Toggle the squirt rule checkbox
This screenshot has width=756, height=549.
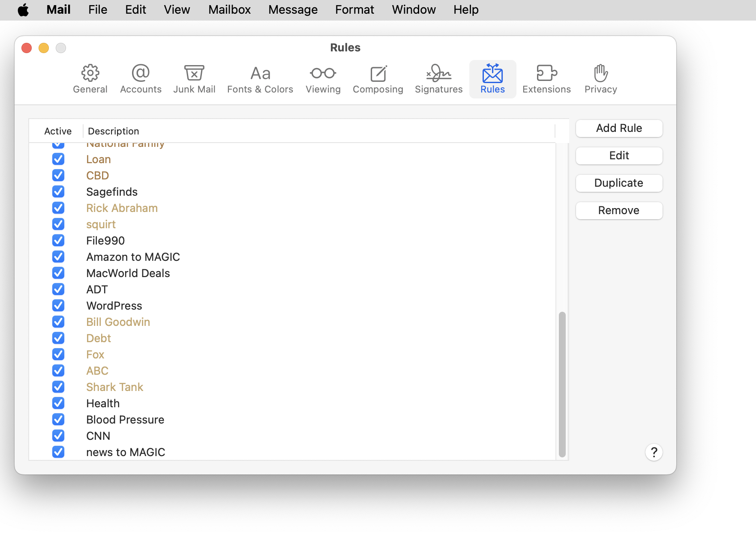tap(58, 224)
